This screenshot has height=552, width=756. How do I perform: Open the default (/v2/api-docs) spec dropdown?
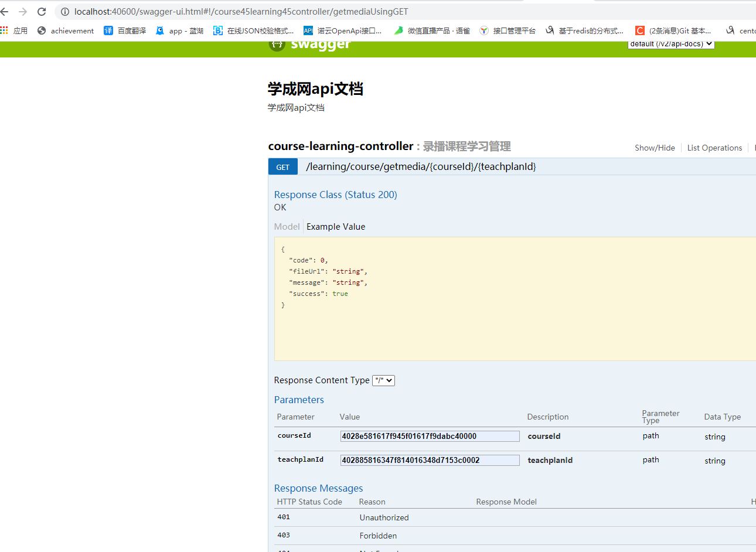point(671,44)
